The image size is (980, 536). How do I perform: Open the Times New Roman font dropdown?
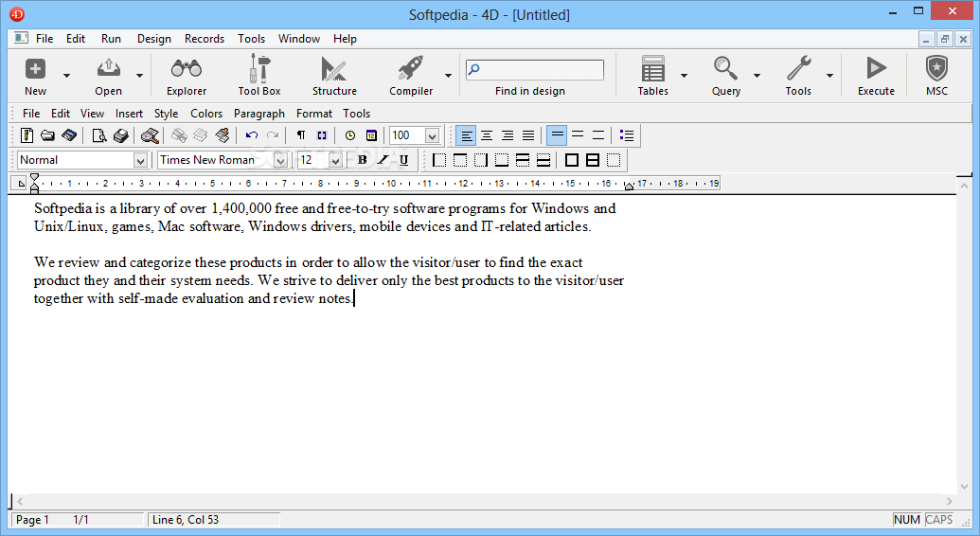(x=280, y=161)
